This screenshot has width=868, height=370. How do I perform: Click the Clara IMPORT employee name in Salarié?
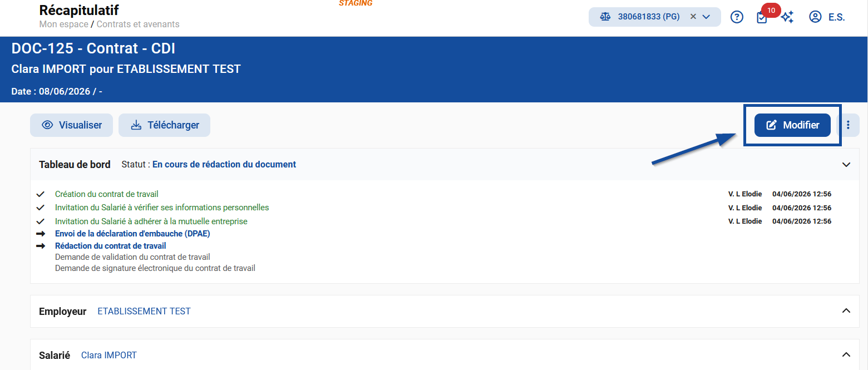tap(109, 355)
